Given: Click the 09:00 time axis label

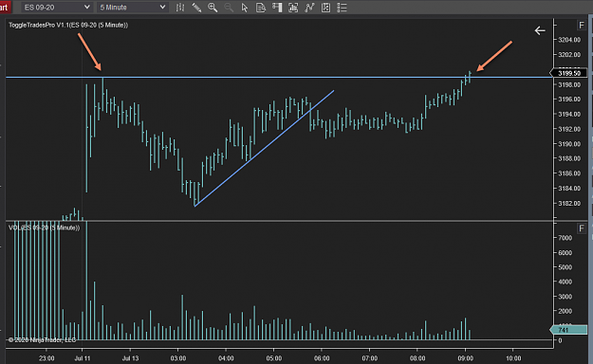Looking at the screenshot, I should pos(465,358).
